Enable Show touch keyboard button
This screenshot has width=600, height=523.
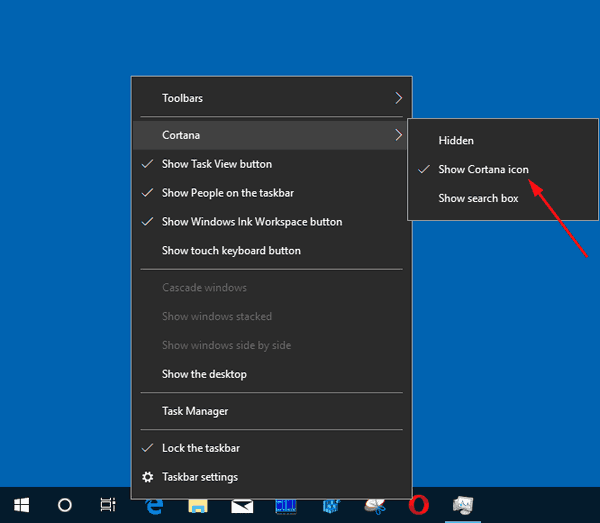click(272, 251)
